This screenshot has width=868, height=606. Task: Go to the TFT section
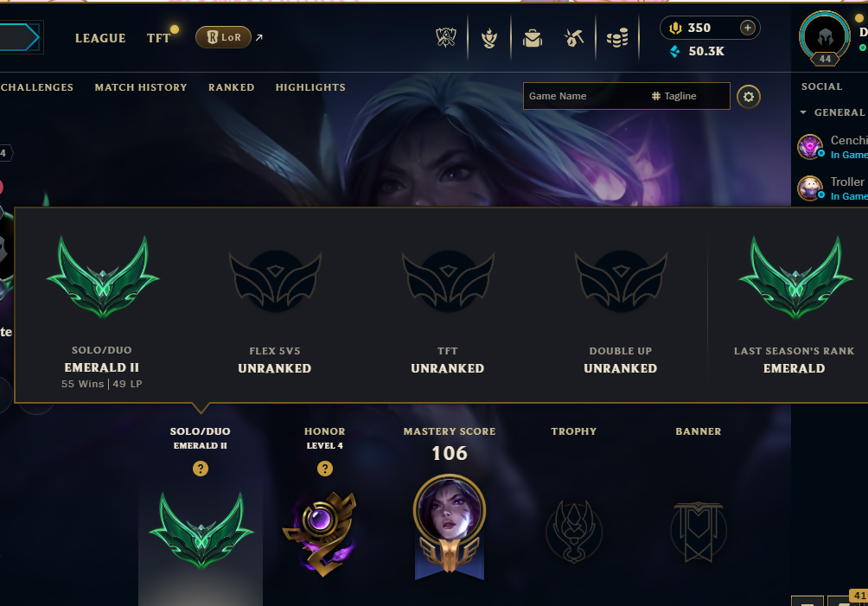coord(158,38)
